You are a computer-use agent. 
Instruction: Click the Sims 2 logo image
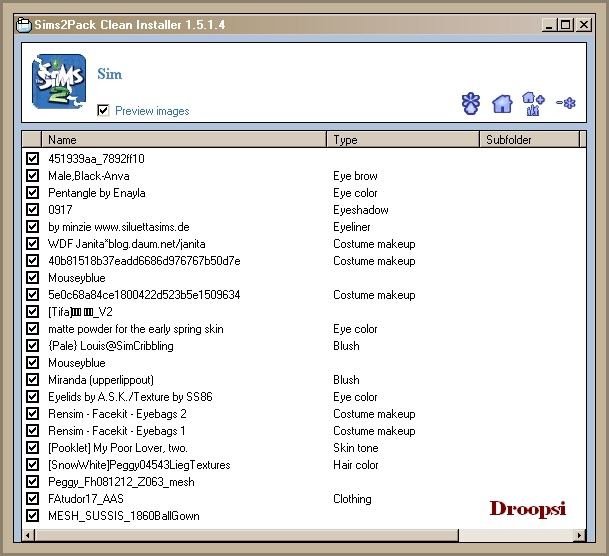[59, 82]
